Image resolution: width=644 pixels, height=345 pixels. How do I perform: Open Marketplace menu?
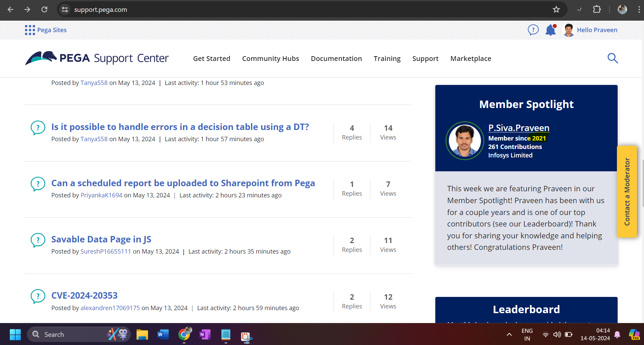pyautogui.click(x=471, y=58)
